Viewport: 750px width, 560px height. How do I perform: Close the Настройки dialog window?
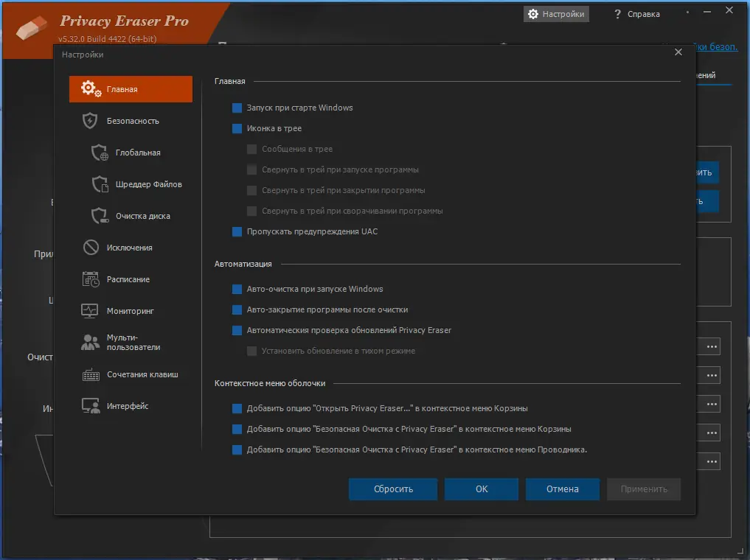point(678,52)
